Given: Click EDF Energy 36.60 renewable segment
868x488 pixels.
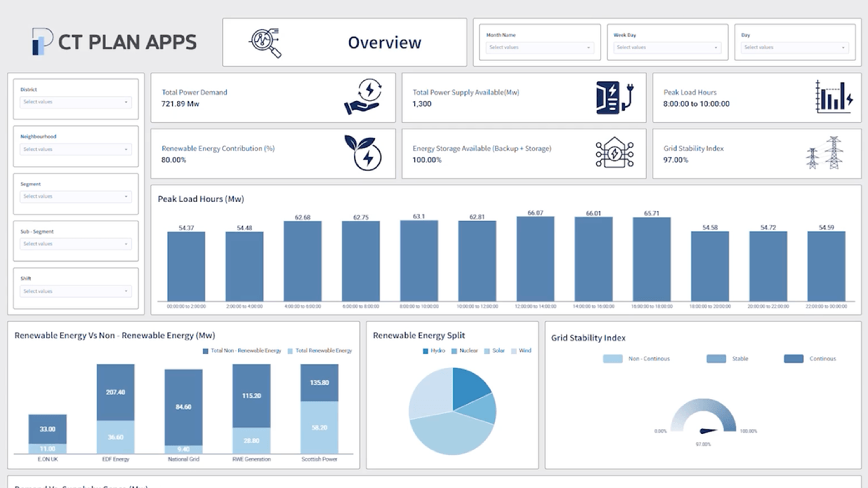Looking at the screenshot, I should pos(116,437).
